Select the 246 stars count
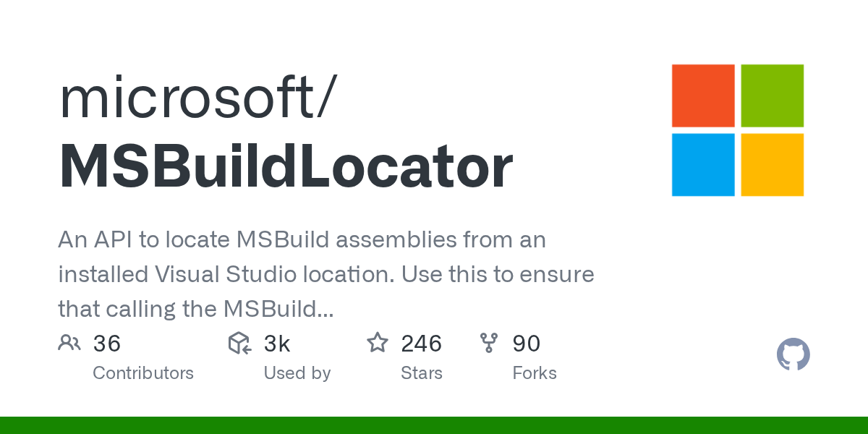 pos(421,344)
